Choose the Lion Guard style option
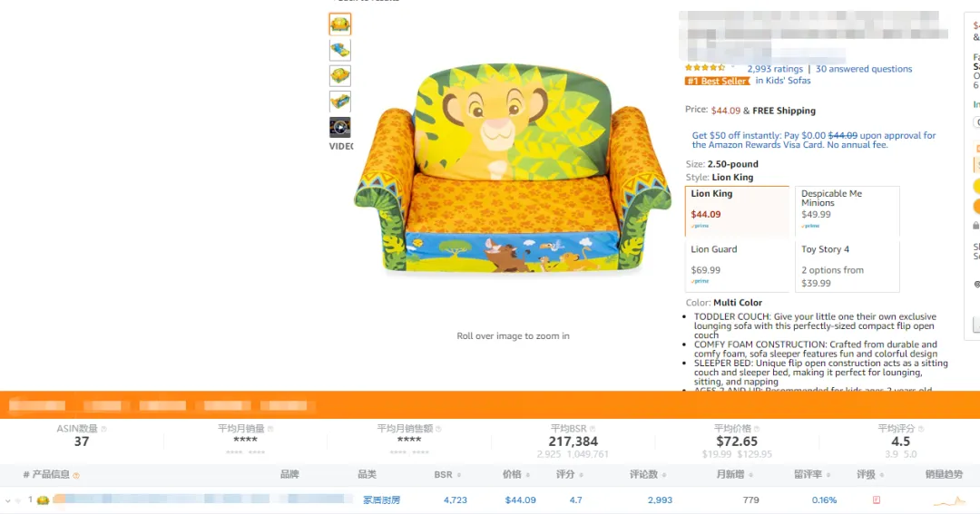The height and width of the screenshot is (514, 980). [x=737, y=267]
